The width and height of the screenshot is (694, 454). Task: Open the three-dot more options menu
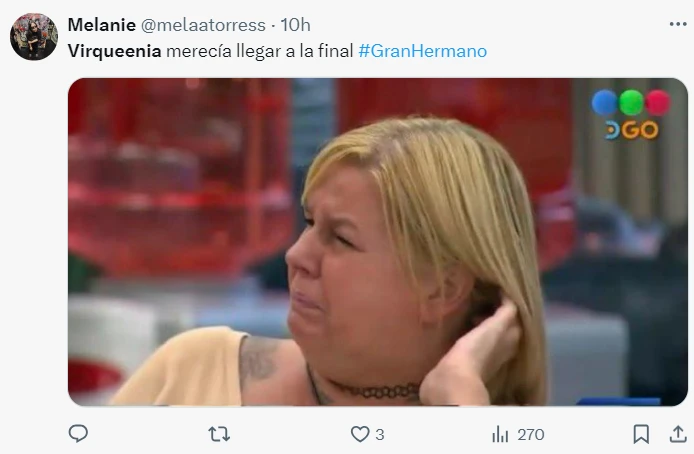678,24
